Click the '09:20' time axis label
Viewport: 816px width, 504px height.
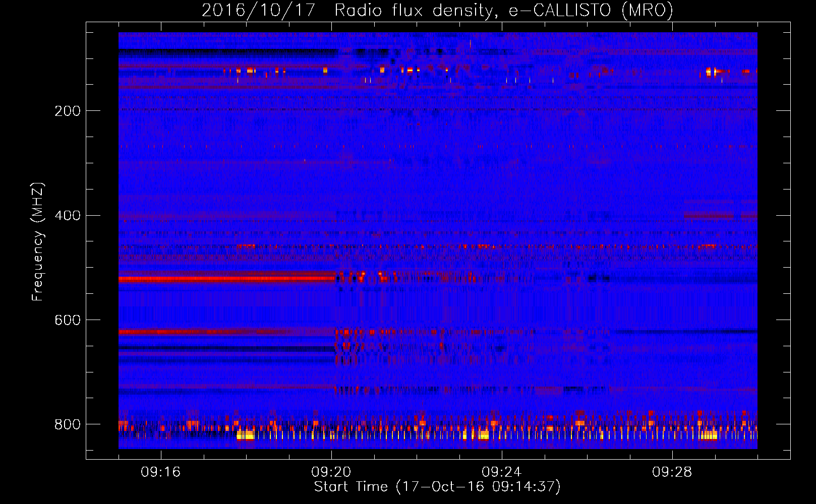coord(331,472)
